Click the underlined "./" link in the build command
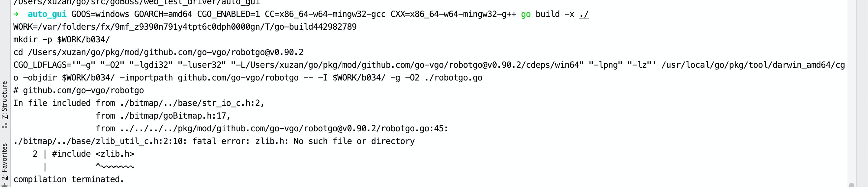This screenshot has width=868, height=187. pos(585,14)
